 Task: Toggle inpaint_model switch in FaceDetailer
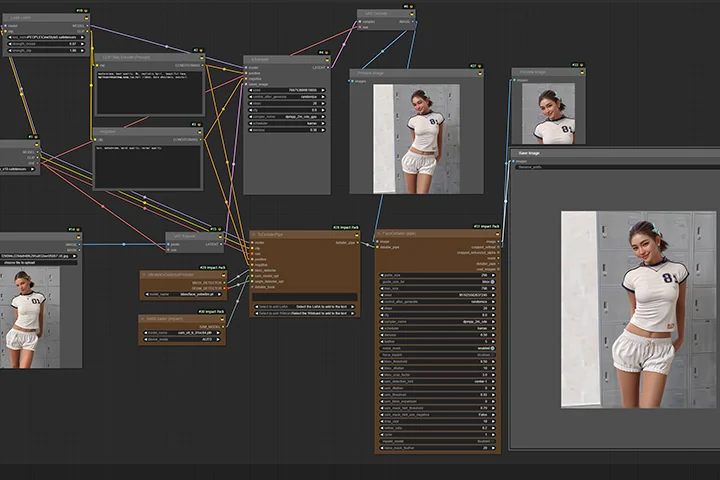click(437, 441)
